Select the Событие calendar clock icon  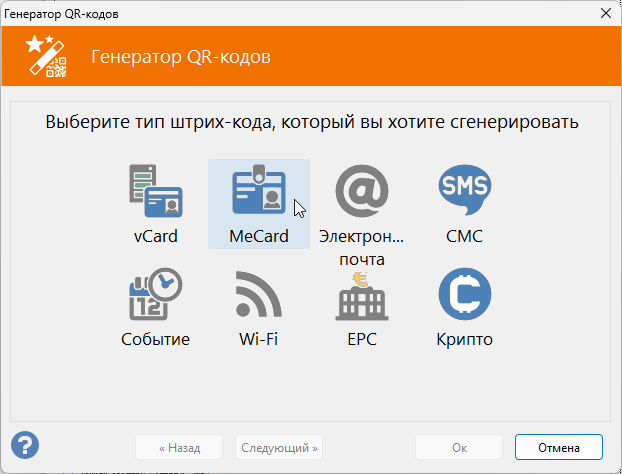pos(155,294)
